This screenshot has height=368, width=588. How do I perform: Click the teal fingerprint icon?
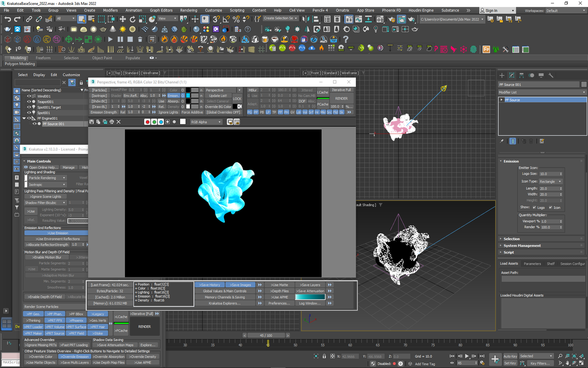[474, 49]
